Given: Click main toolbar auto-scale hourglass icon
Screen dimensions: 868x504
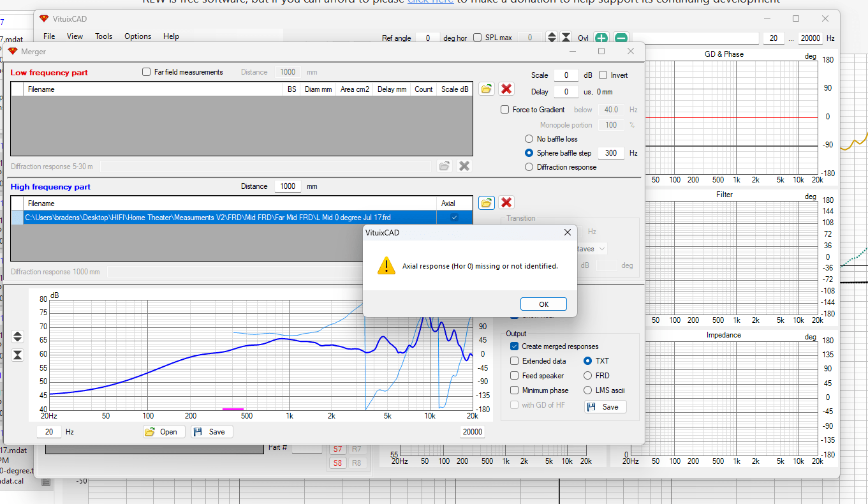Looking at the screenshot, I should coord(564,38).
